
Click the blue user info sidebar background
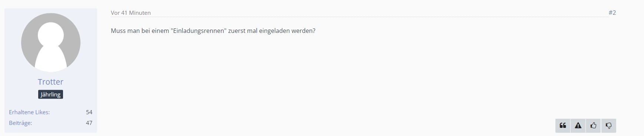51,103
